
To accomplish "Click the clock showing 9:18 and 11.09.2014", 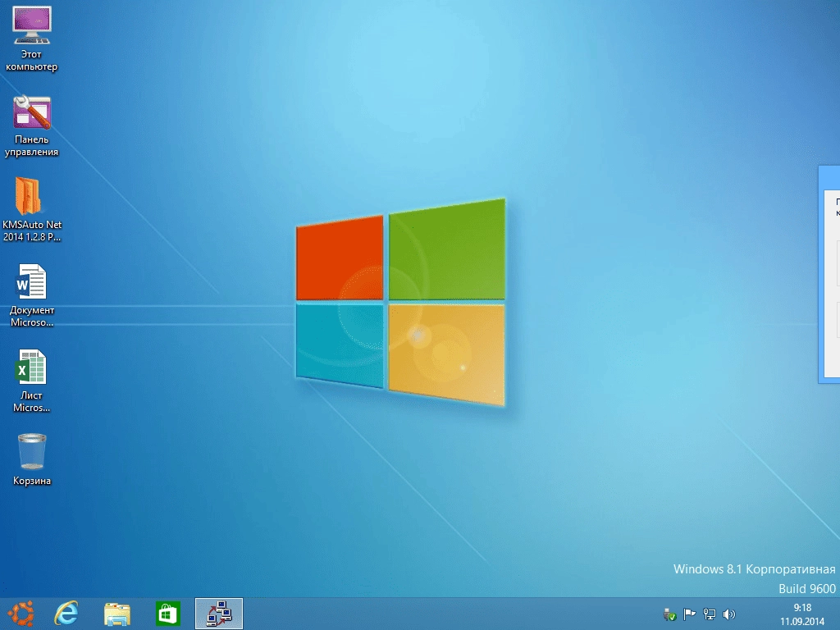I will click(802, 614).
